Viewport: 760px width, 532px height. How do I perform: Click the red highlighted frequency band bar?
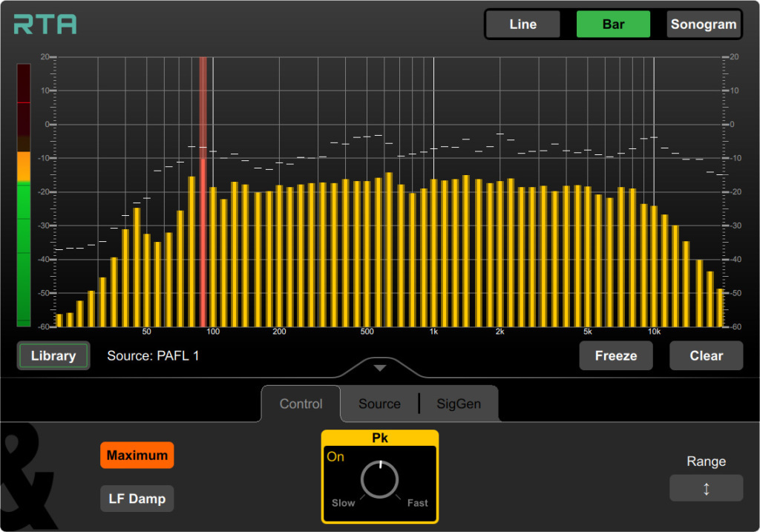pyautogui.click(x=203, y=192)
